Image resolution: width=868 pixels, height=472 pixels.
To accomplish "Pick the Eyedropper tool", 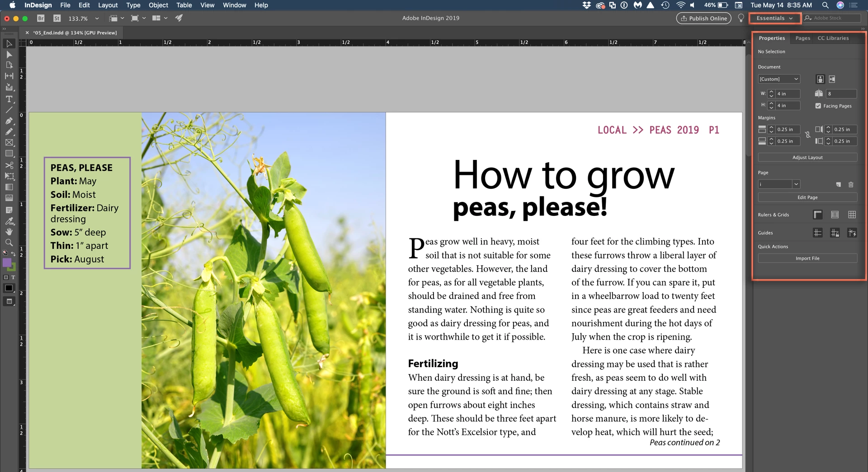I will click(9, 221).
